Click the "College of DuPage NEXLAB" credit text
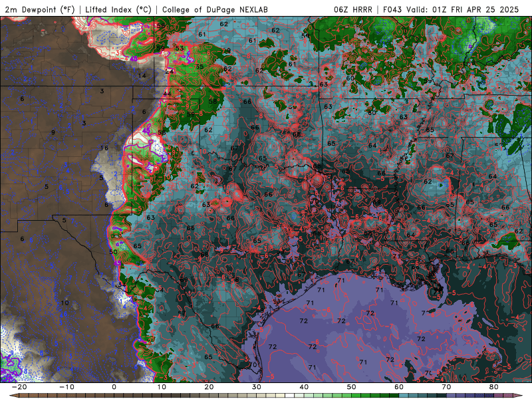532x399 pixels. click(x=215, y=9)
